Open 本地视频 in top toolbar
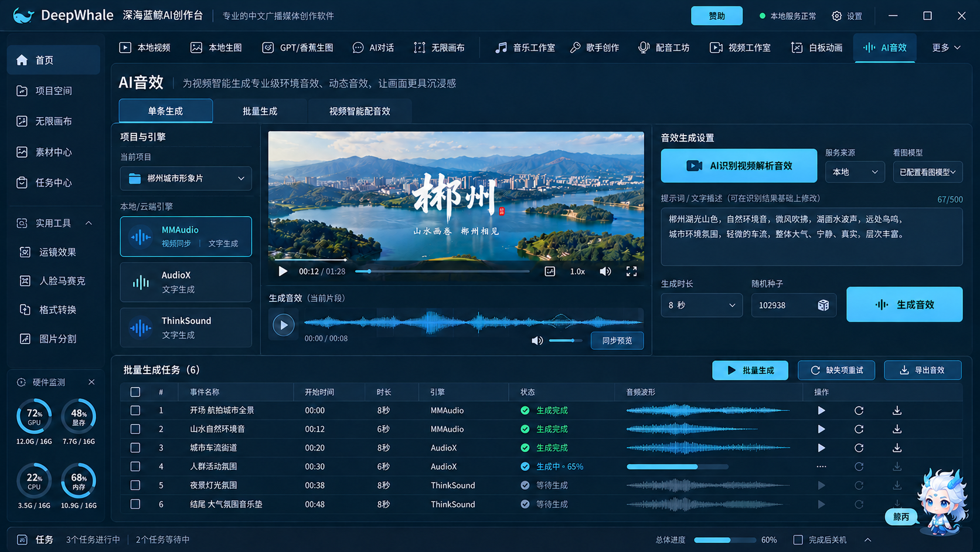 pyautogui.click(x=145, y=48)
